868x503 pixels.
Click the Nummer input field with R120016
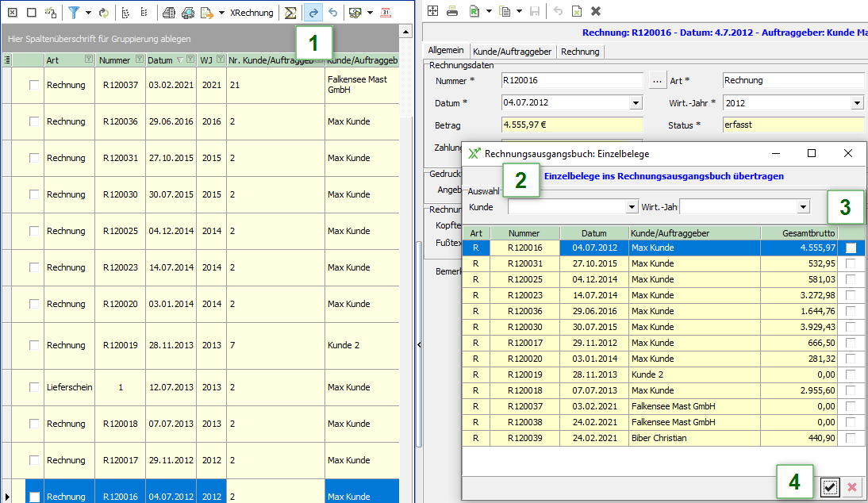point(571,81)
